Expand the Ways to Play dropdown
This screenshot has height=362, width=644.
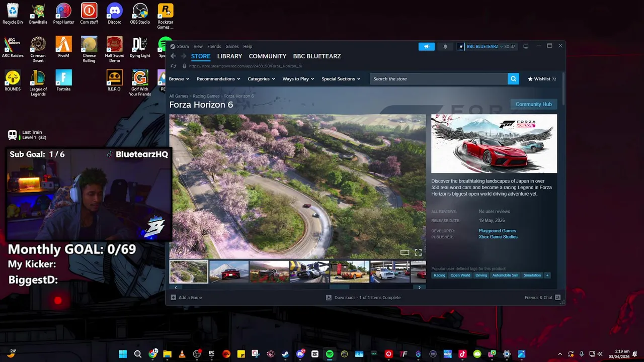point(298,79)
